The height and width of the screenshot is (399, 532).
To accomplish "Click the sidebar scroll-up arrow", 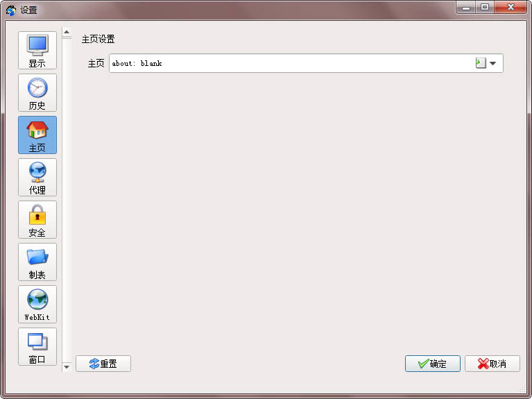I will click(67, 32).
